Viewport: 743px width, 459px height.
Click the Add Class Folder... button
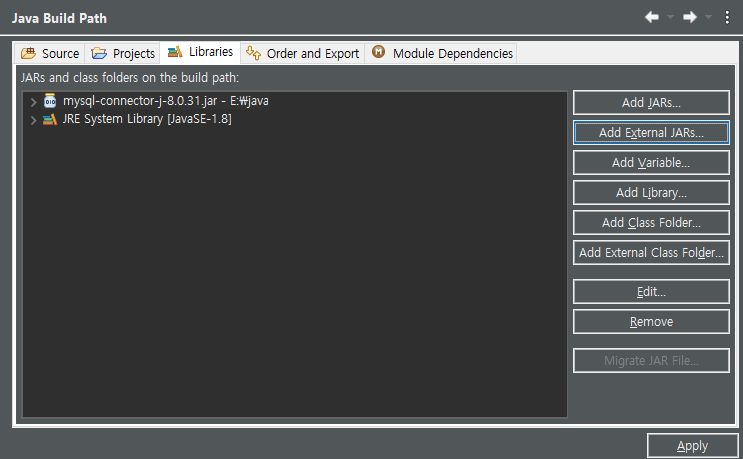tap(651, 223)
